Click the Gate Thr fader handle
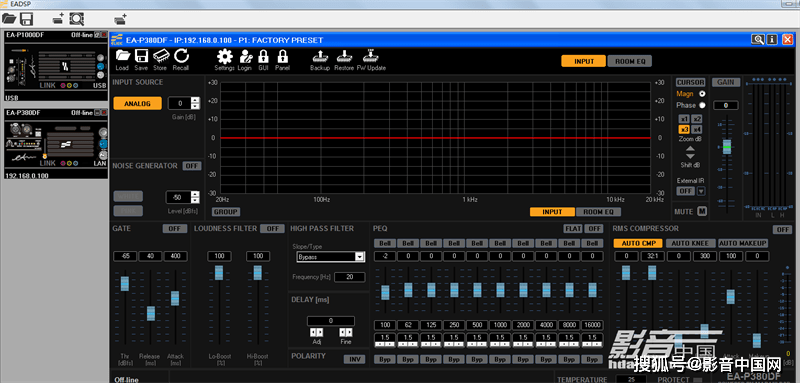Screen dimensions: 800x383 124,284
